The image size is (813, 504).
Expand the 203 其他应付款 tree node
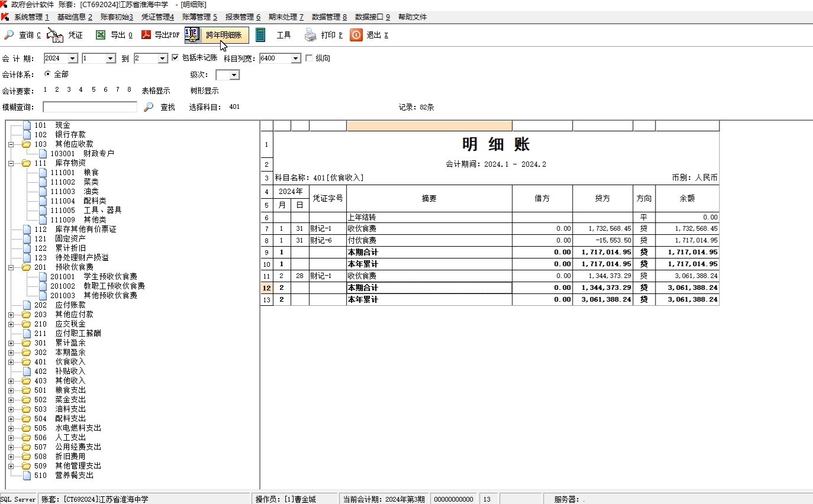click(11, 315)
